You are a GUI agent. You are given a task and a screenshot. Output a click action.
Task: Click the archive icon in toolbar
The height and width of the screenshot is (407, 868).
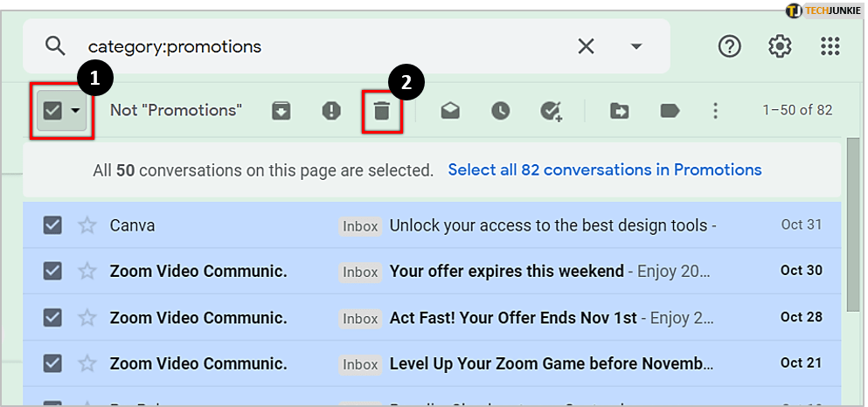click(x=281, y=111)
